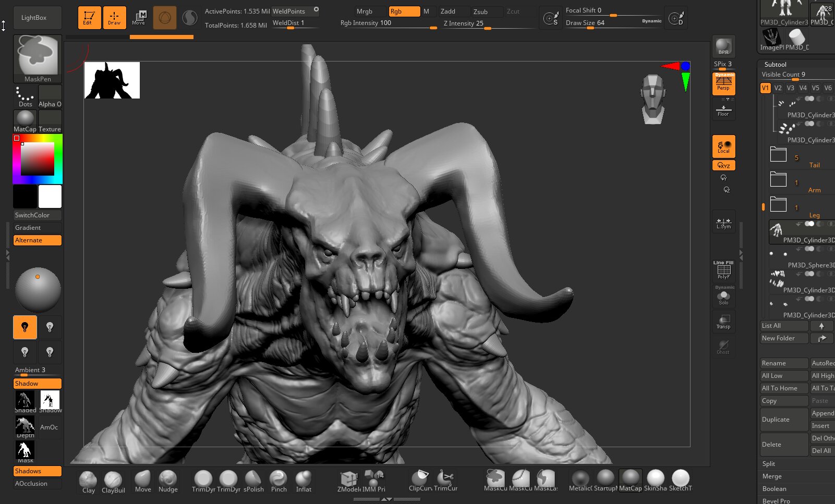Expand the Leg subtool folder

click(x=778, y=205)
